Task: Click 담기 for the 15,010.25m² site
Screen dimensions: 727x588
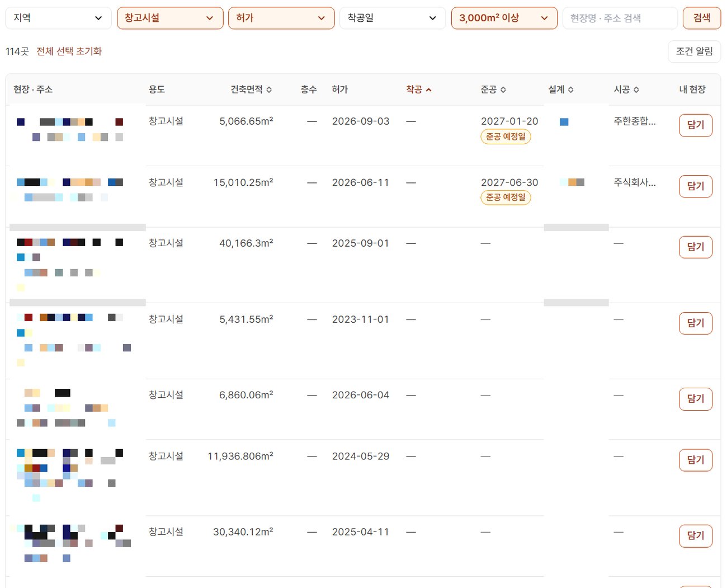Action: coord(696,186)
